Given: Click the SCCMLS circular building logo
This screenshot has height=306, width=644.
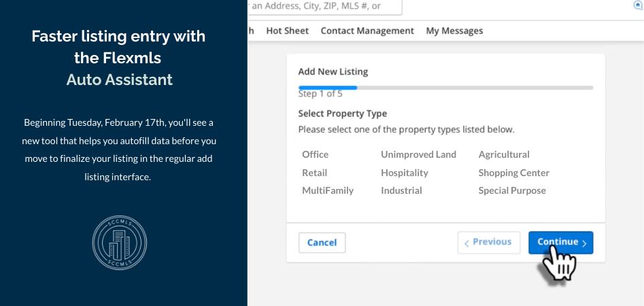Looking at the screenshot, I should tap(119, 243).
